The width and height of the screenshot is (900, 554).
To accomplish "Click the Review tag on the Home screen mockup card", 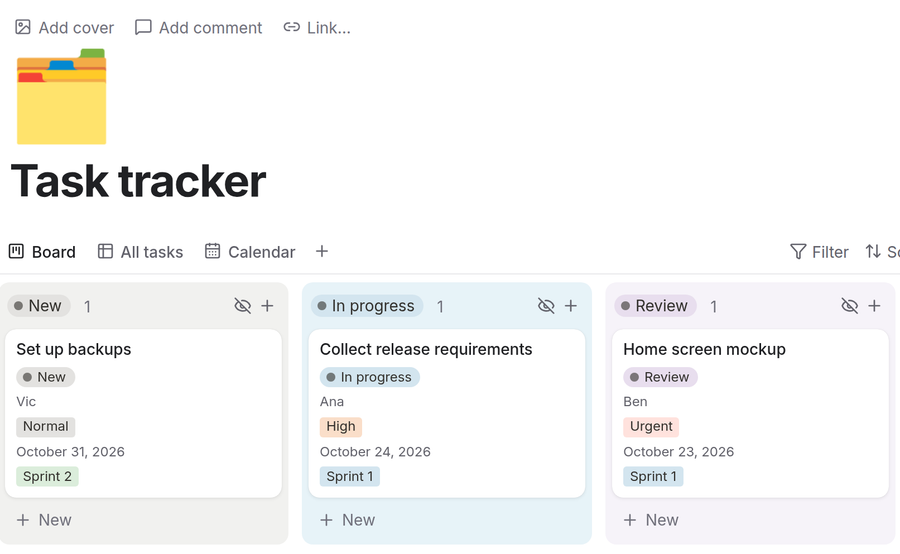I will 660,377.
